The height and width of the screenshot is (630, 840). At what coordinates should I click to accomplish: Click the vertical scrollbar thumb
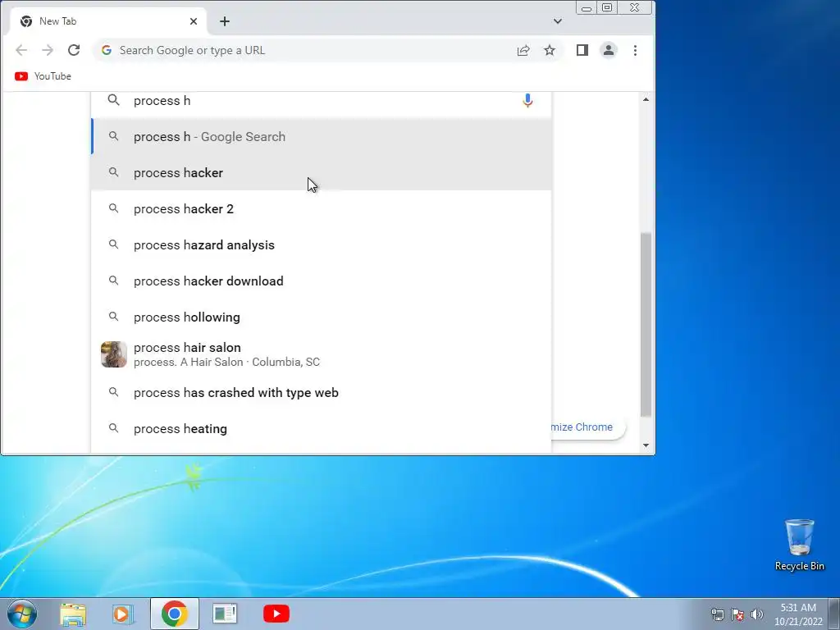(646, 325)
